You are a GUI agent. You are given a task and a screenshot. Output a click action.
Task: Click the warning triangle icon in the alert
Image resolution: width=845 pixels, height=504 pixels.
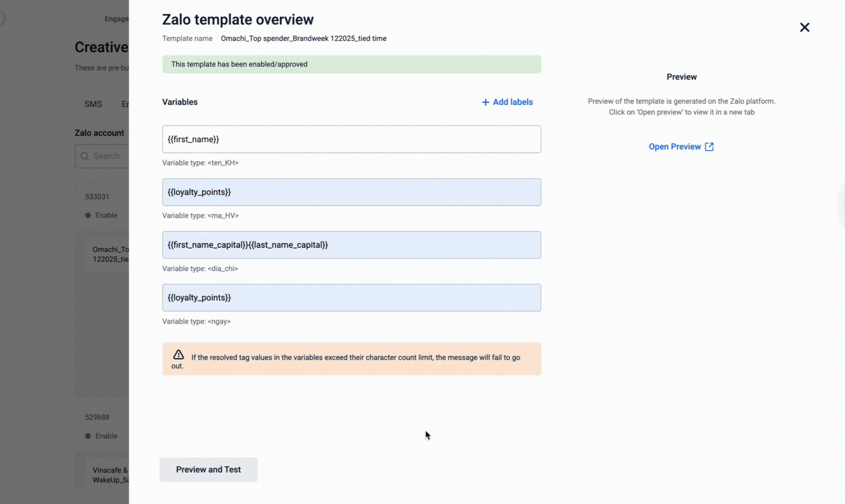(x=178, y=355)
